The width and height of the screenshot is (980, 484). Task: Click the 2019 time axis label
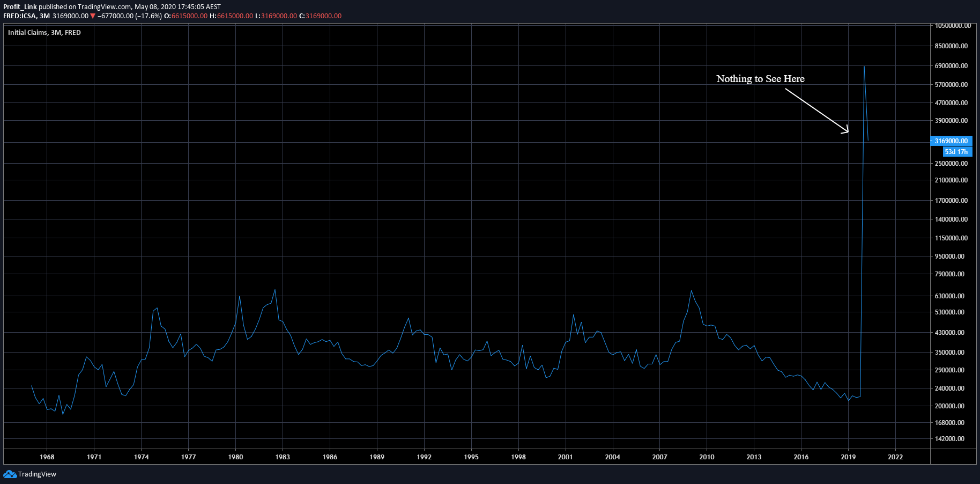click(x=848, y=457)
